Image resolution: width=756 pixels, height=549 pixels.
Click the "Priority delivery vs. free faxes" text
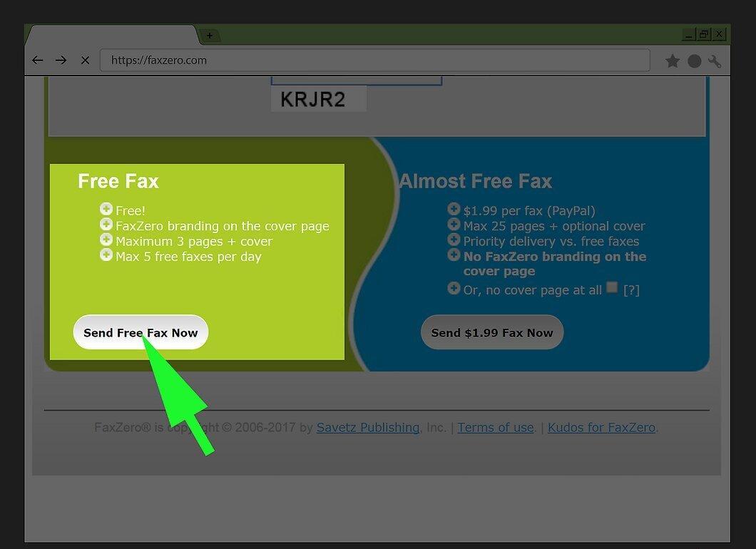(x=551, y=241)
